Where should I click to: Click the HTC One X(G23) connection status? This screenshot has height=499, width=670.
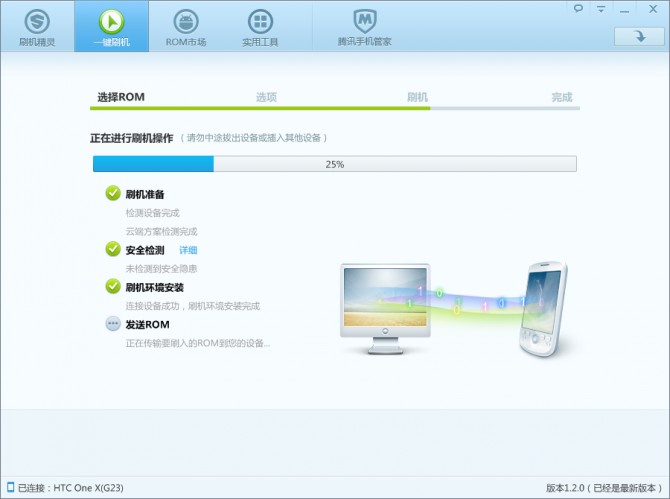71,487
